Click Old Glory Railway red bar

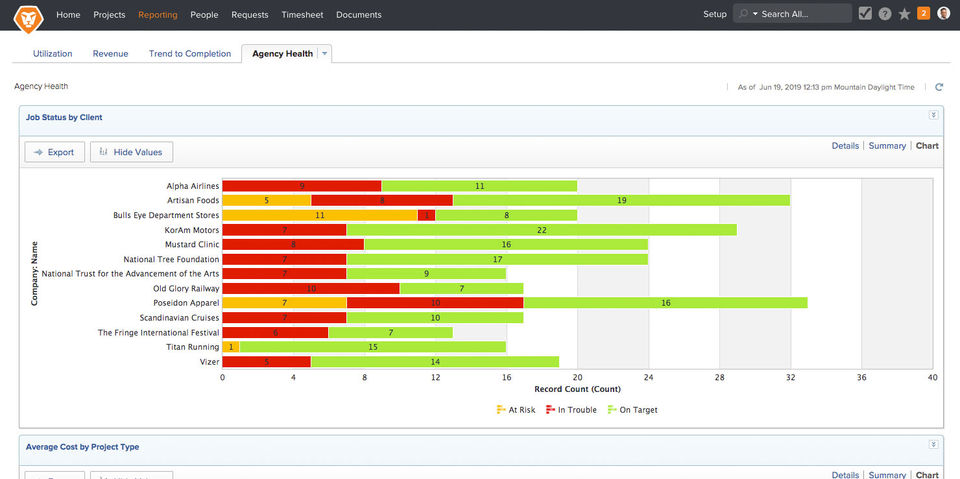(311, 288)
